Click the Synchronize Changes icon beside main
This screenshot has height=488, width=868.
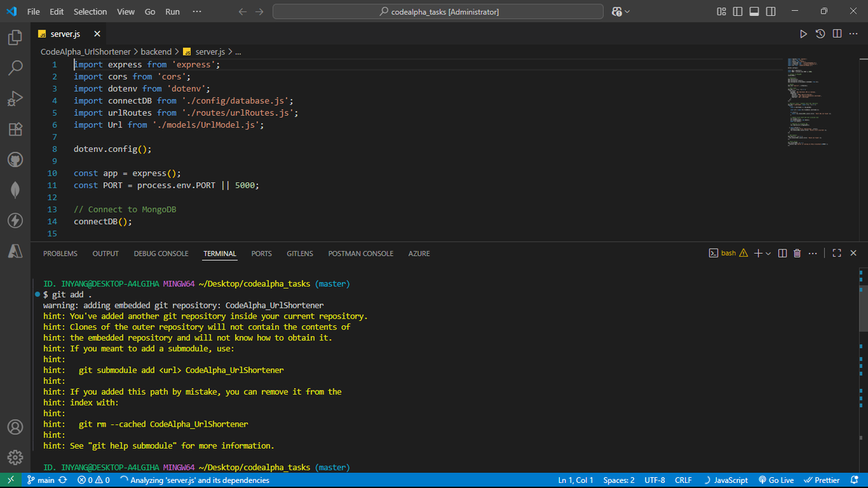(63, 480)
